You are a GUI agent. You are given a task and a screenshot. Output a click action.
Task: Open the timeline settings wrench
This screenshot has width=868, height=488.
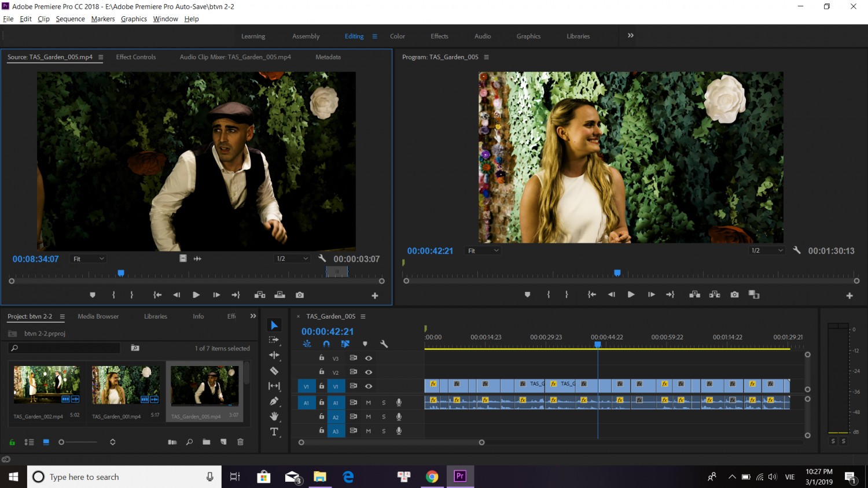tap(384, 344)
